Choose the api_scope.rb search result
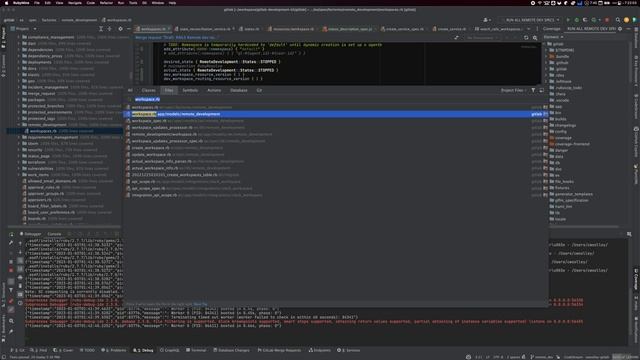Viewport: 640px width, 360px height. (336, 182)
